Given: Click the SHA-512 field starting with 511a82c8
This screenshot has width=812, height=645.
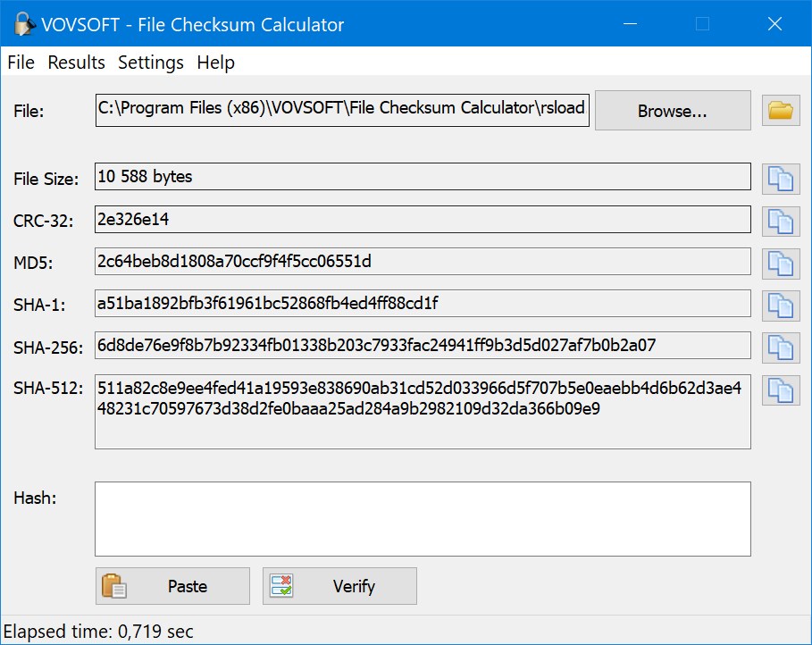Looking at the screenshot, I should pyautogui.click(x=423, y=411).
